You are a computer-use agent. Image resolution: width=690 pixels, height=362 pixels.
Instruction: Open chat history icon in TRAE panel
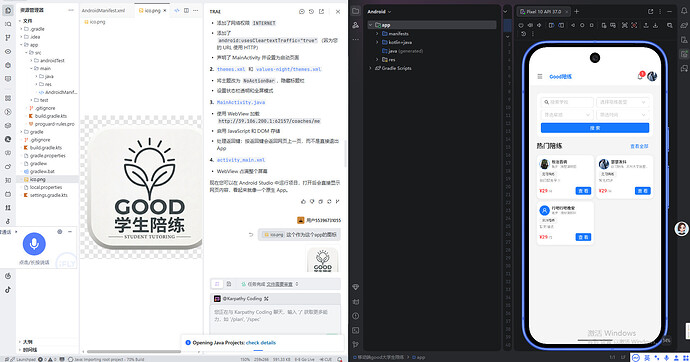(x=312, y=11)
